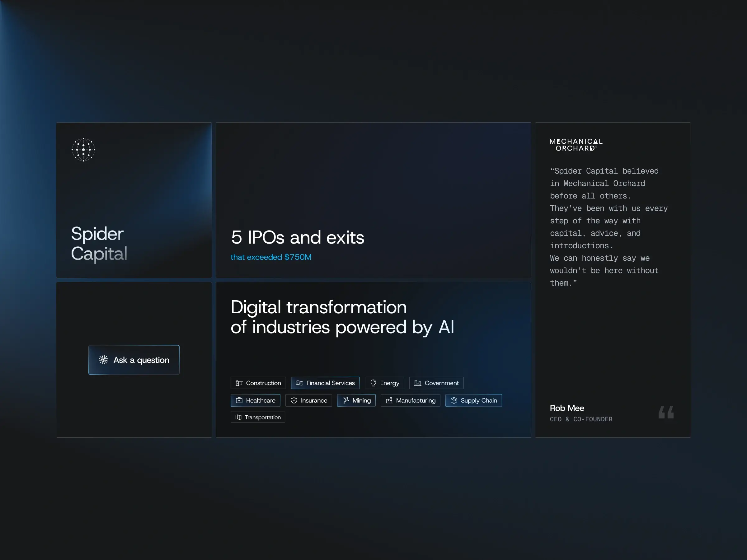Click the 'of industries powered by AI' line

[342, 327]
